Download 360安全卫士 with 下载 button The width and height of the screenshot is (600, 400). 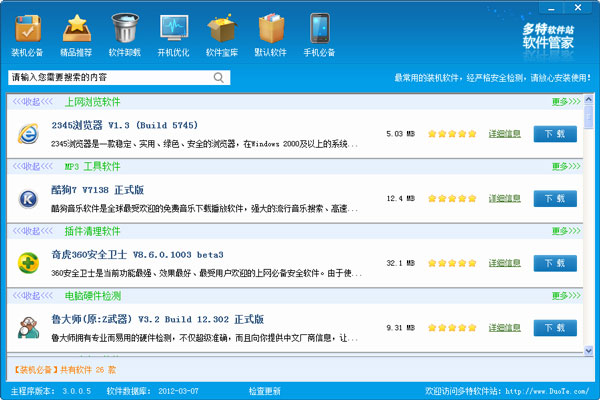(x=555, y=263)
